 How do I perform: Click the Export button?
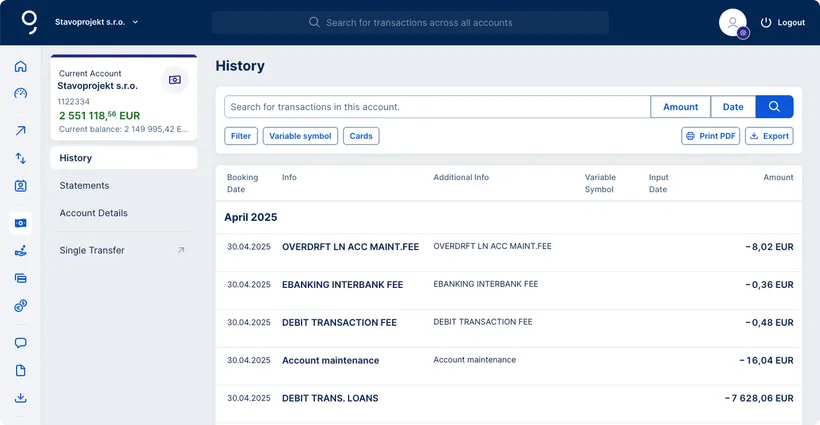coord(769,136)
